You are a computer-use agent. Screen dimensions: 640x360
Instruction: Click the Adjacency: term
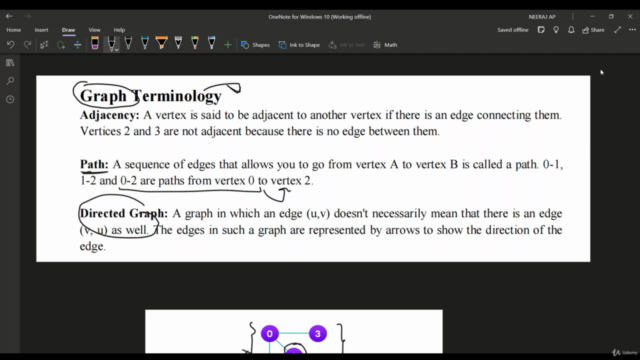coord(109,115)
